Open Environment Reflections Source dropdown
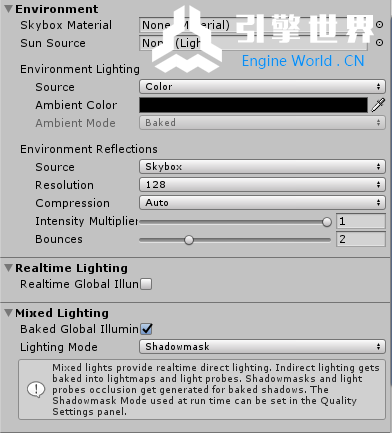Image resolution: width=392 pixels, height=433 pixels. pos(262,167)
